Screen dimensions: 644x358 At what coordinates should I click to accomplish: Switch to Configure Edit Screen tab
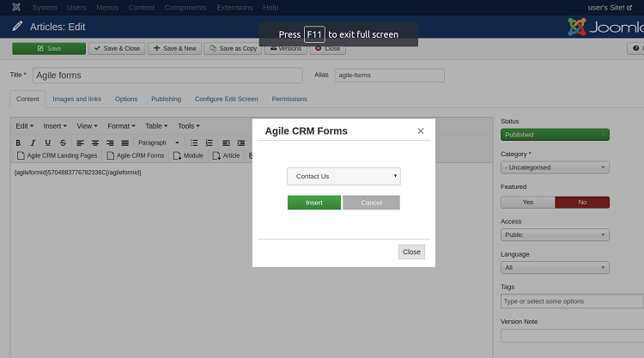click(x=227, y=99)
